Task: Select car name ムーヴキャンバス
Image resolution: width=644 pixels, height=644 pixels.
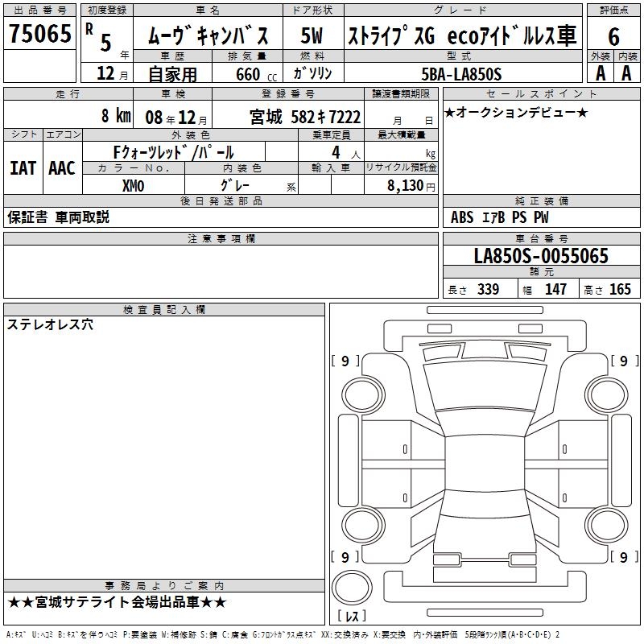Action: [208, 35]
